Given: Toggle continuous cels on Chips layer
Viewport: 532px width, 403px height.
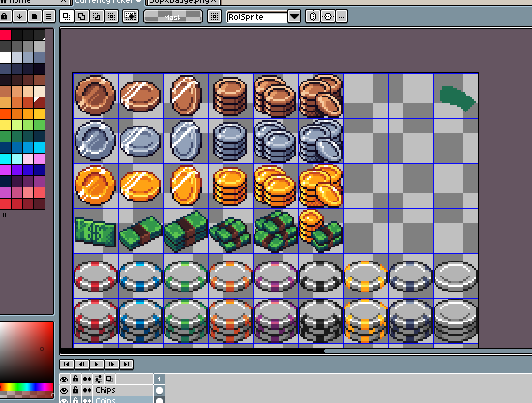Looking at the screenshot, I should (x=87, y=390).
